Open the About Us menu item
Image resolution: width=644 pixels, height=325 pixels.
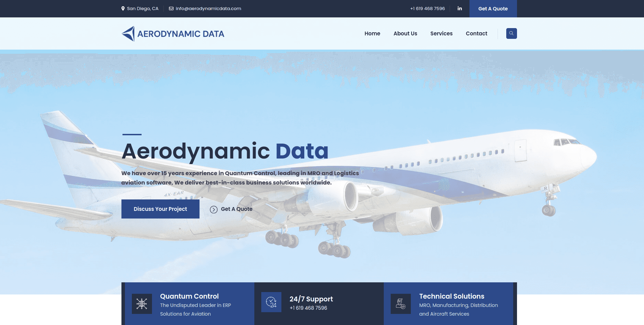pos(405,34)
